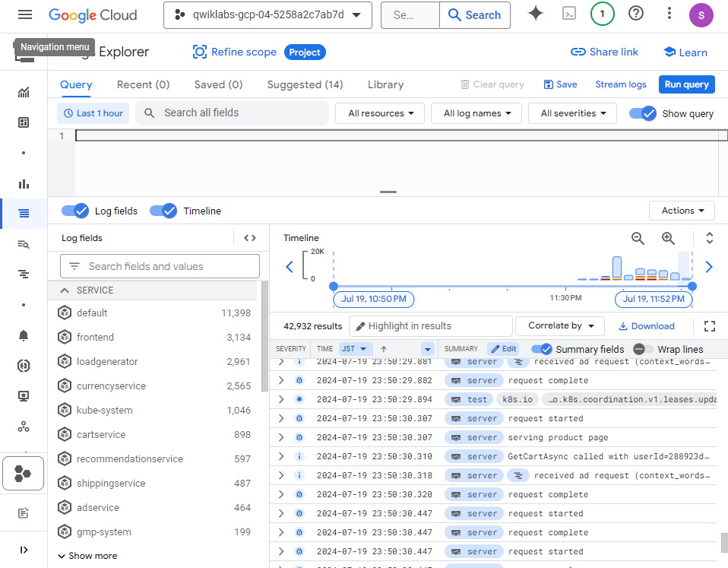Open the help question mark icon
Viewport: 728px width, 568px height.
click(635, 14)
